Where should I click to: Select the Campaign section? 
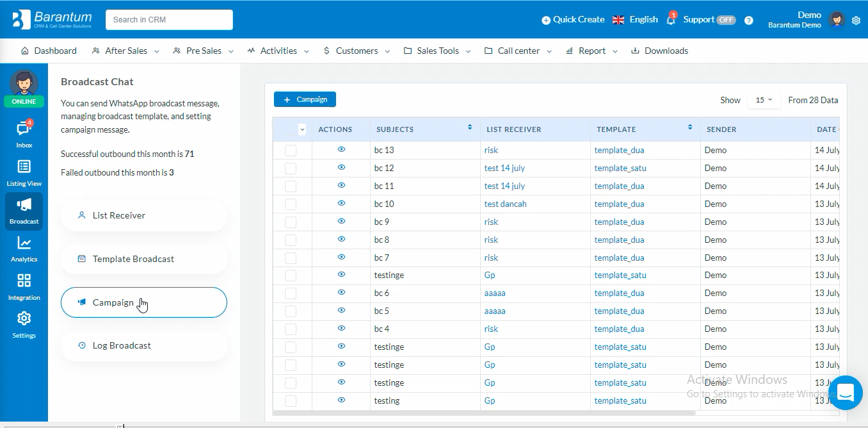[144, 302]
